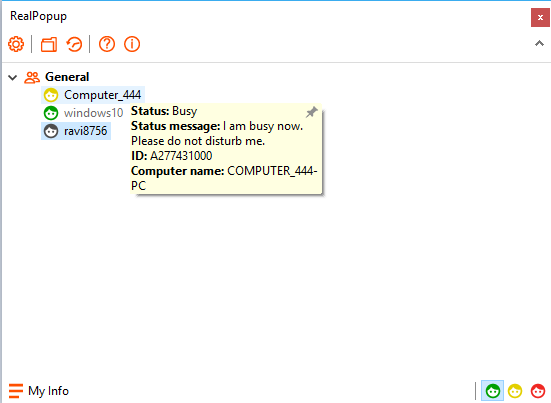The image size is (551, 403).
Task: Collapse the toolbar with top-right chevron
Action: (x=539, y=44)
